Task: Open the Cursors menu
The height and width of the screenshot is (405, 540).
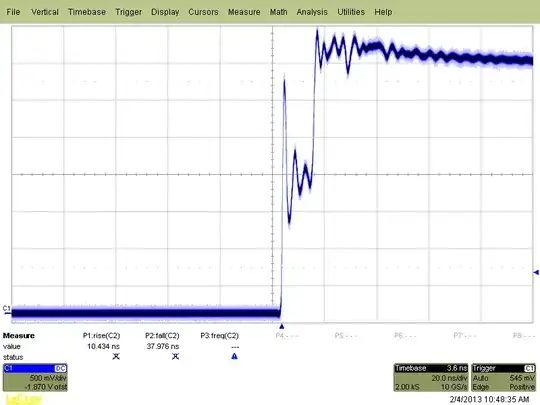Action: pos(203,12)
